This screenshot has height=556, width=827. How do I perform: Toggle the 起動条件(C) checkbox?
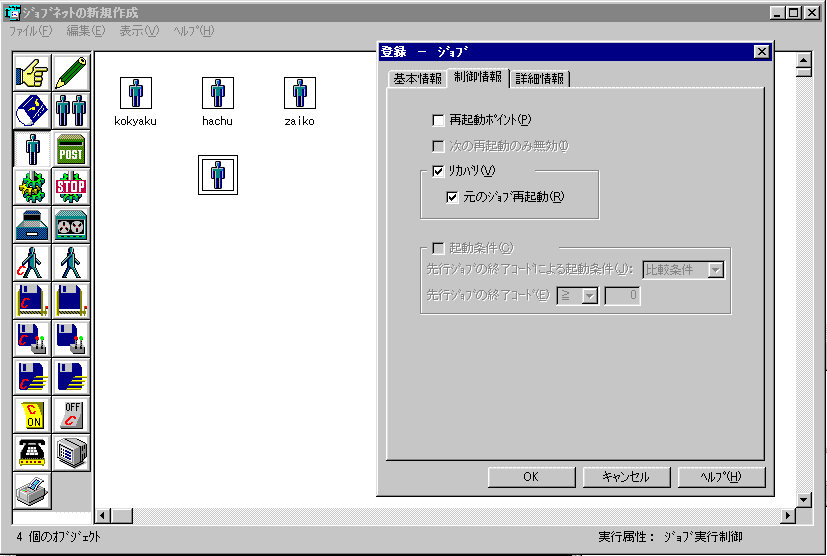coord(438,248)
